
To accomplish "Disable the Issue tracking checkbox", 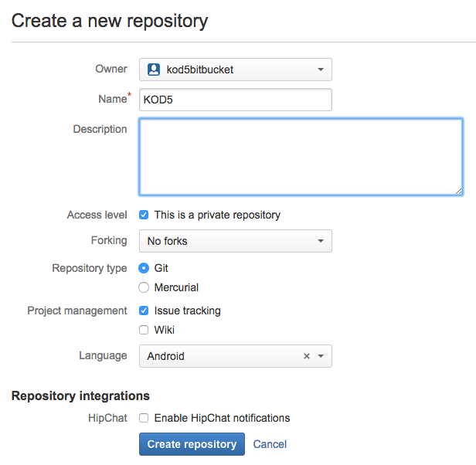I will pyautogui.click(x=144, y=311).
